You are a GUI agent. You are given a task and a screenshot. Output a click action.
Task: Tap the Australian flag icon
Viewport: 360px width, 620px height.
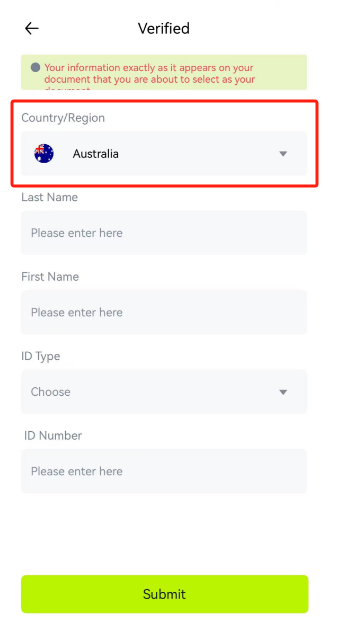coord(44,153)
